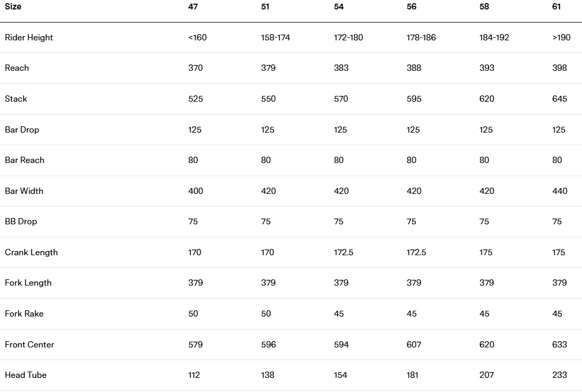Select the 645 stack value

tap(559, 99)
